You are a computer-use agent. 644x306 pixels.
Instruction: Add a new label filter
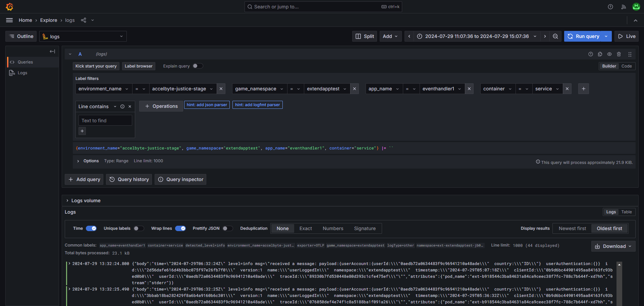pyautogui.click(x=584, y=89)
